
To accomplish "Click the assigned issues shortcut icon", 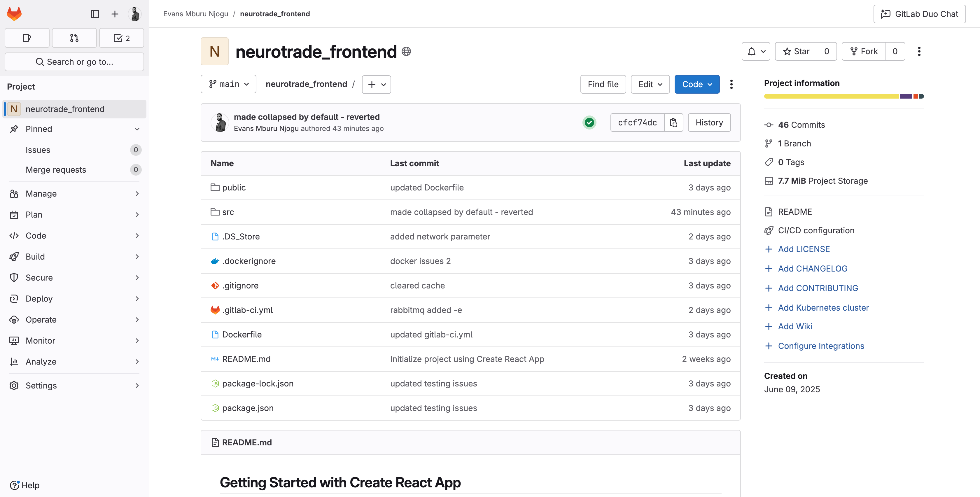I will [27, 38].
